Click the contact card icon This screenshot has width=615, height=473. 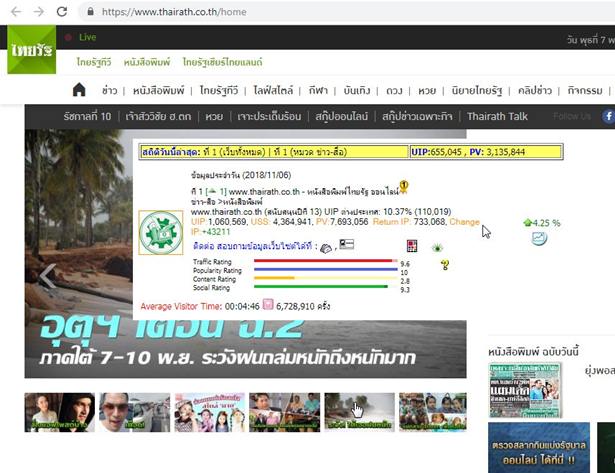click(346, 244)
